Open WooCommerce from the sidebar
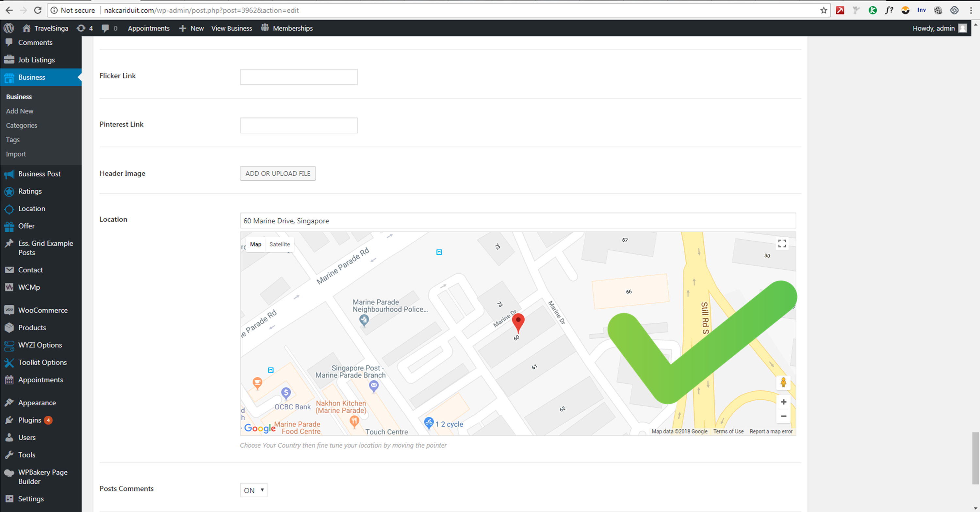The width and height of the screenshot is (980, 512). click(43, 310)
